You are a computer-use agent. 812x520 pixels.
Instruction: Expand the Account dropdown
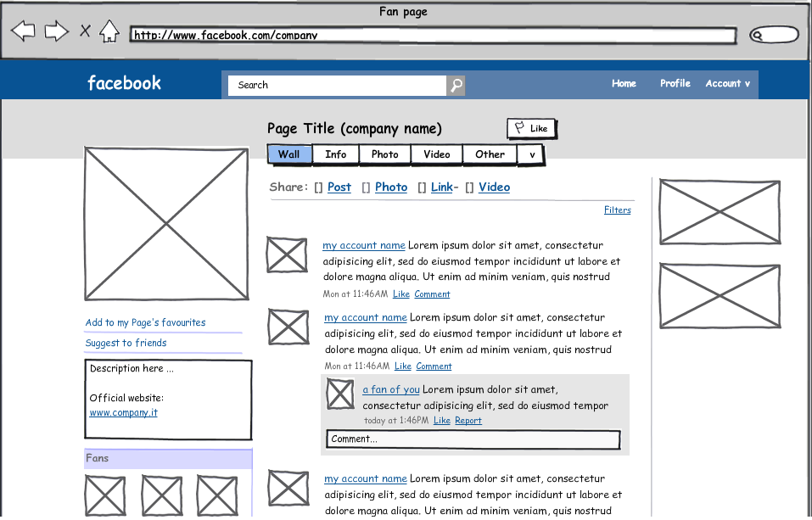[x=728, y=83]
